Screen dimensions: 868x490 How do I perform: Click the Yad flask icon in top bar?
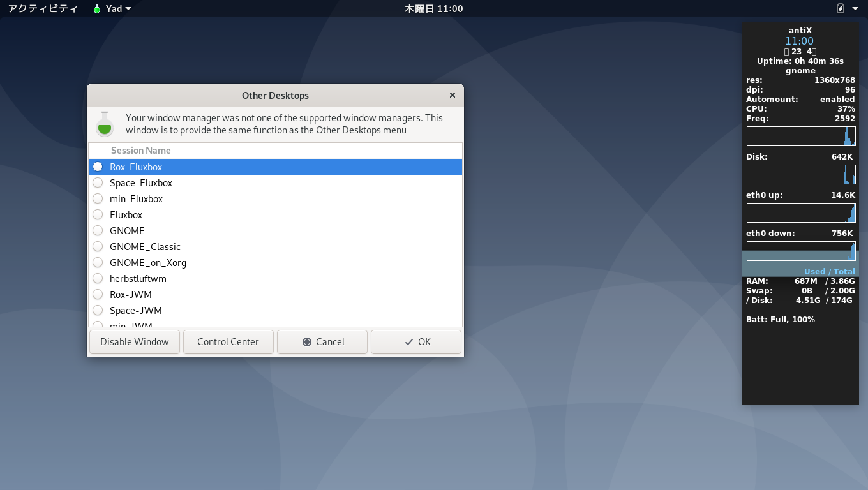[x=97, y=9]
